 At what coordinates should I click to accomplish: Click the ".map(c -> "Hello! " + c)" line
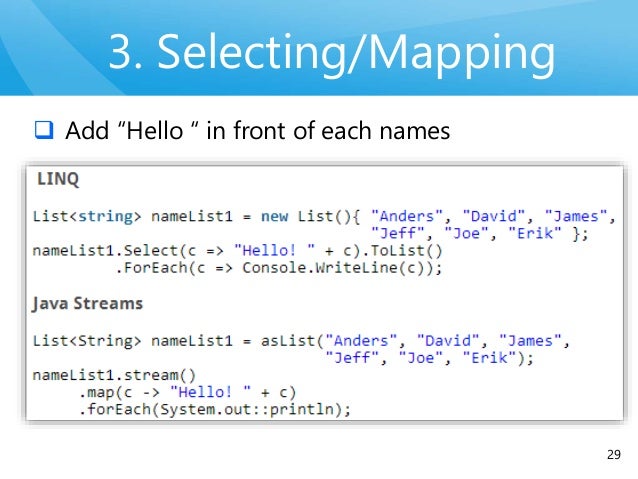point(187,392)
